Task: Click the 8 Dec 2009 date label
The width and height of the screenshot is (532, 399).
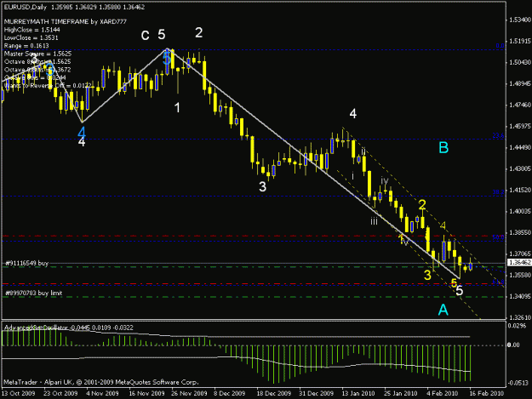Action: click(x=229, y=393)
